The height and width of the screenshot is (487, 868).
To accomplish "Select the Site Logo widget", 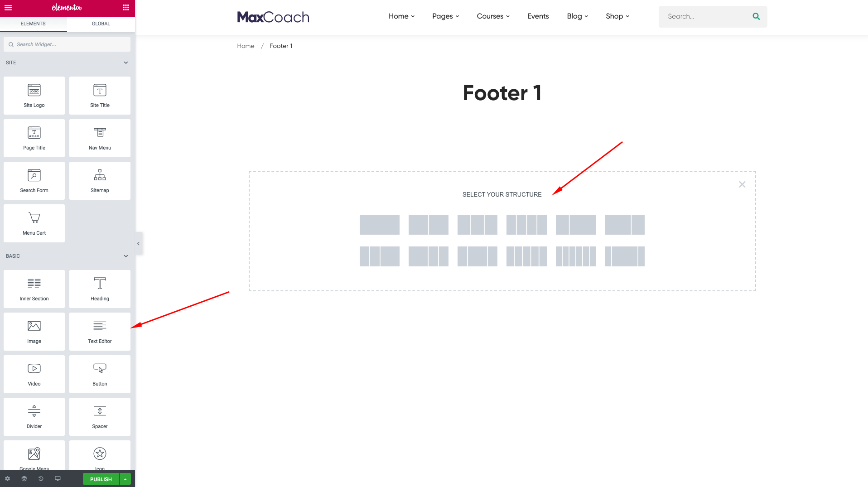I will coord(34,96).
